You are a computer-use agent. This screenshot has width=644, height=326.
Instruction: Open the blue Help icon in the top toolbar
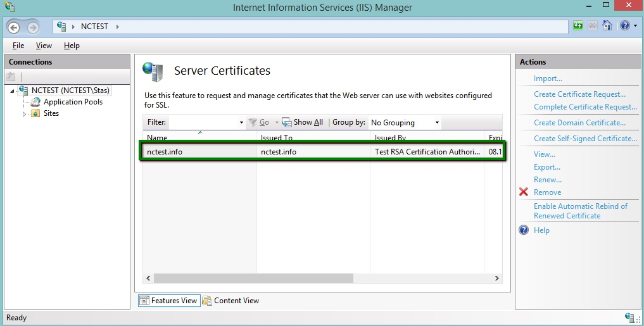pos(625,25)
